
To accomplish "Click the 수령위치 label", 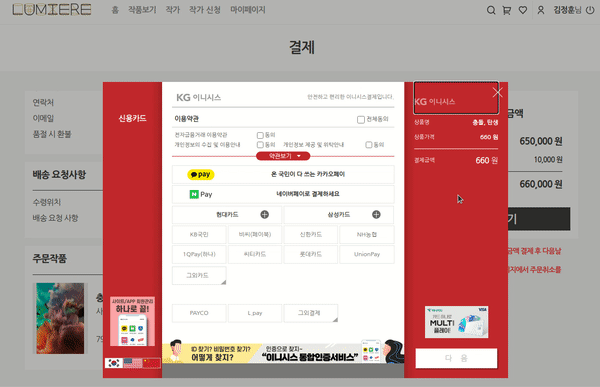I will click(x=47, y=202).
